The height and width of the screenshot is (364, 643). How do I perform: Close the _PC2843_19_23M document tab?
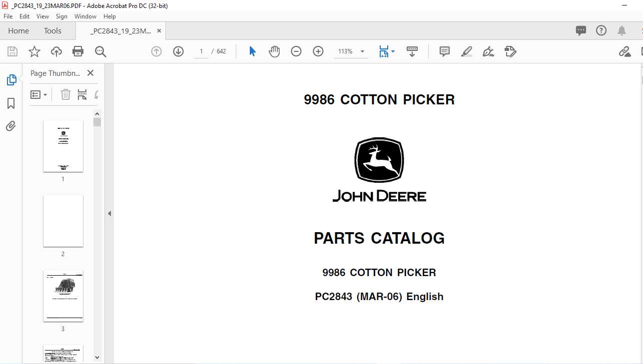click(x=159, y=30)
